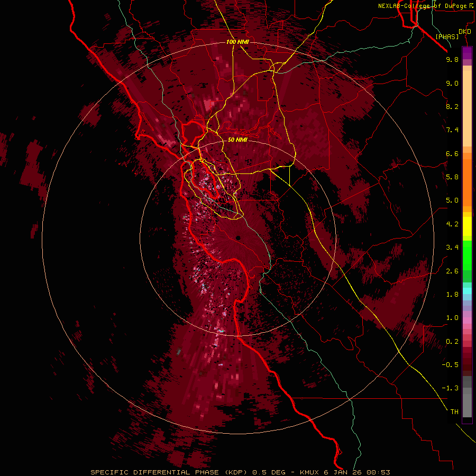Click the orange segment of color bar

click(467, 183)
